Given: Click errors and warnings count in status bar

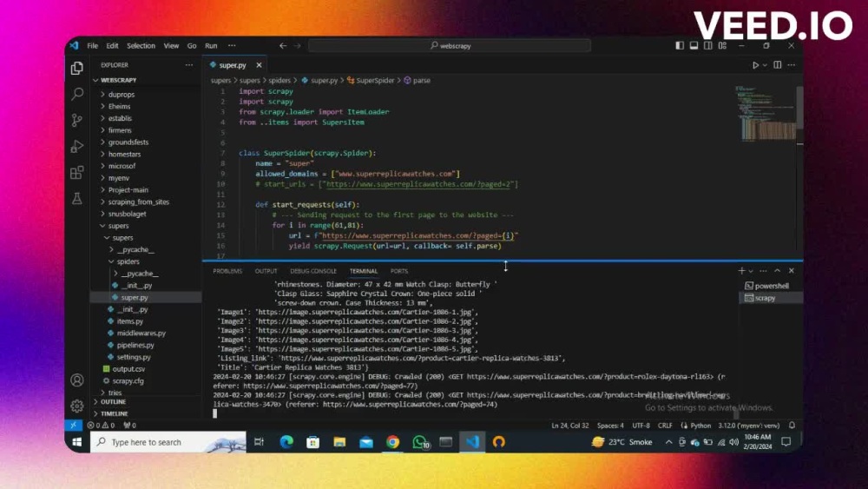Looking at the screenshot, I should (x=101, y=426).
